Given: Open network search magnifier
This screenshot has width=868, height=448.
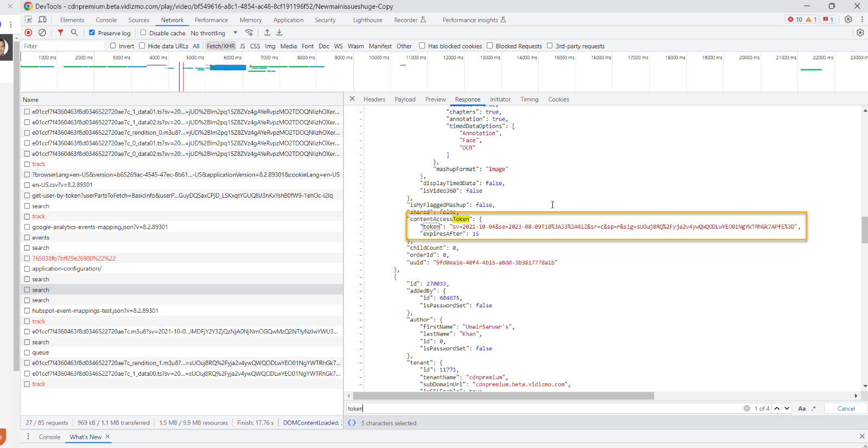Looking at the screenshot, I should 74,33.
